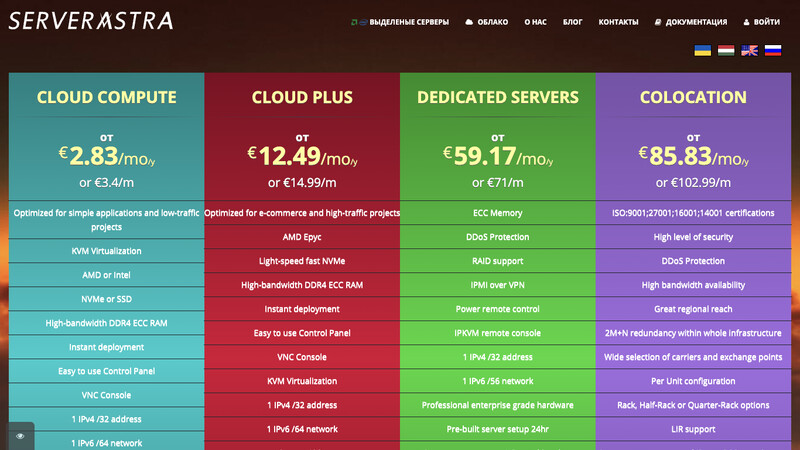The width and height of the screenshot is (800, 450).
Task: Switch language with the Ukrainian flag
Action: click(701, 51)
